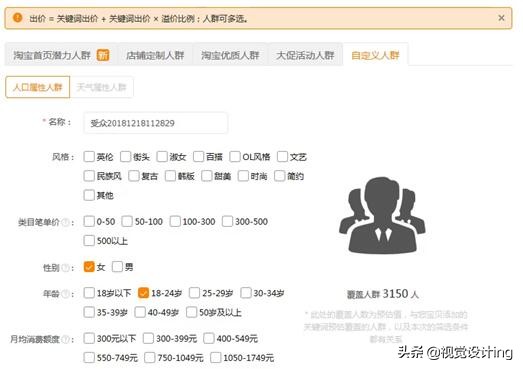
Task: Click the crowd silhouette audience icon
Action: coord(382,216)
